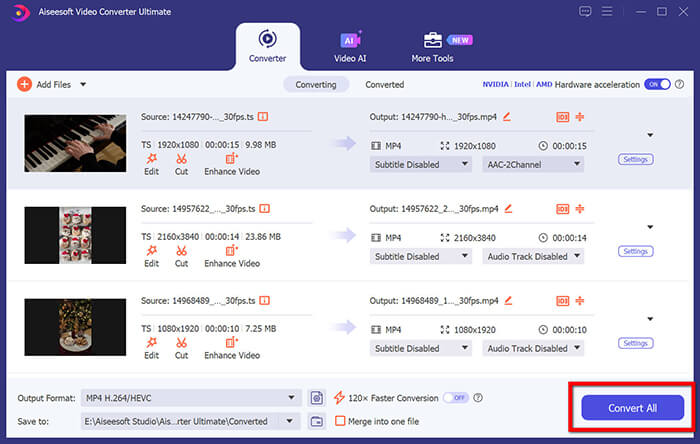The width and height of the screenshot is (700, 444).
Task: Open the Video AI tab
Action: click(x=350, y=46)
